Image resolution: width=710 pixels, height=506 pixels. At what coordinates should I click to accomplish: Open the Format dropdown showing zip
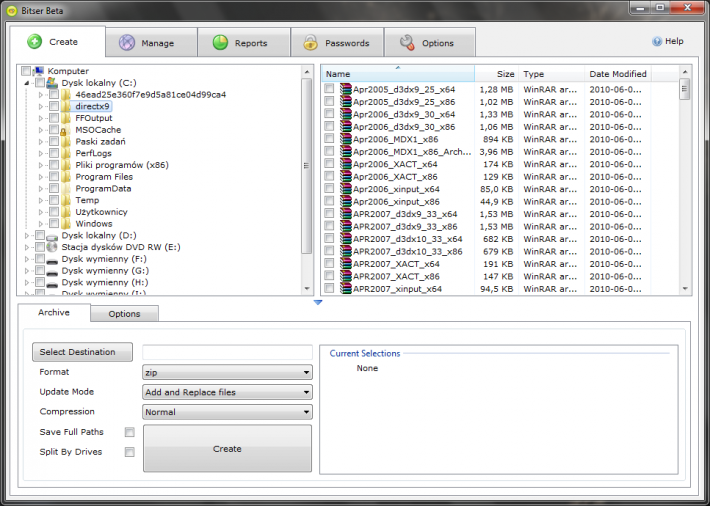point(227,372)
